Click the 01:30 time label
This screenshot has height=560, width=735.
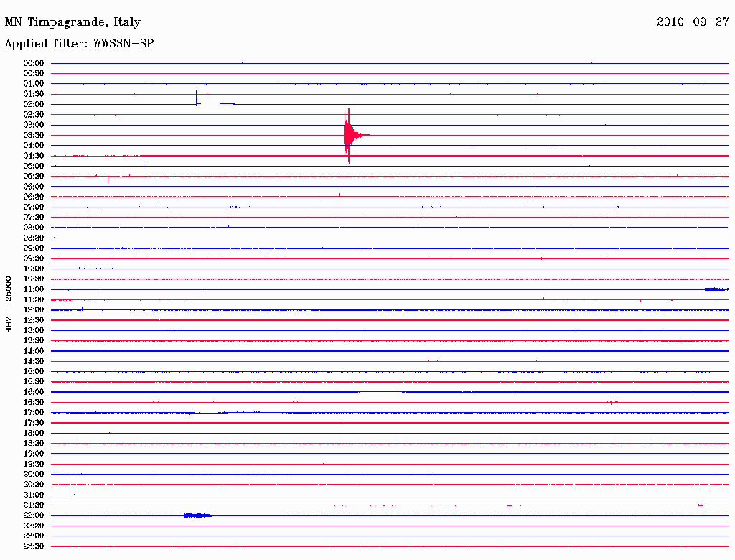click(34, 94)
